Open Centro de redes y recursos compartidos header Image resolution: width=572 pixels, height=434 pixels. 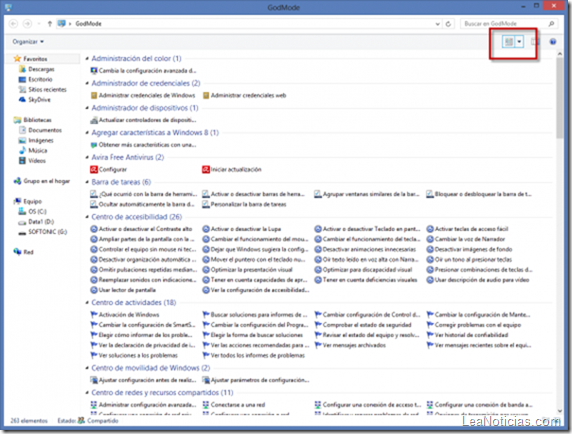pos(162,393)
